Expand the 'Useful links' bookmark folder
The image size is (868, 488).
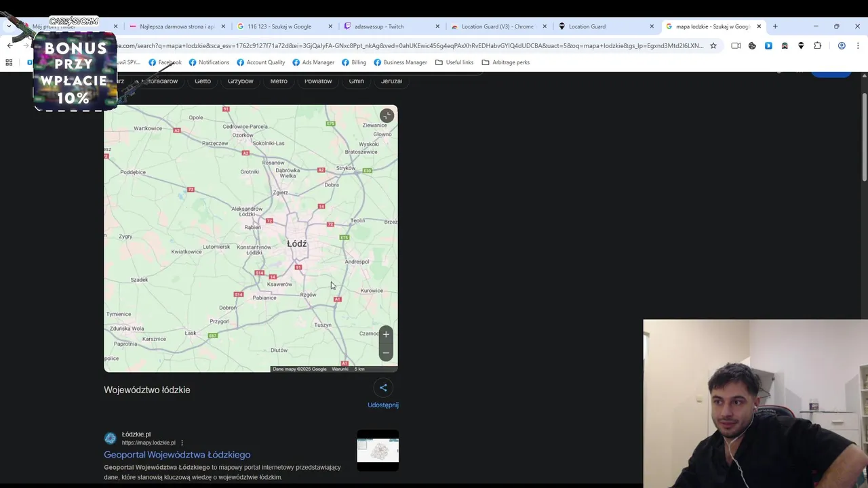pyautogui.click(x=454, y=62)
